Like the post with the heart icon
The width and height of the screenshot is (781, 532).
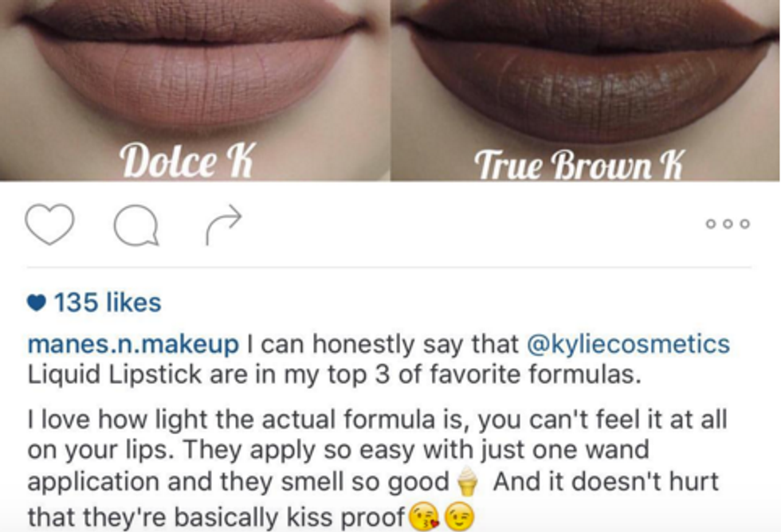(49, 224)
